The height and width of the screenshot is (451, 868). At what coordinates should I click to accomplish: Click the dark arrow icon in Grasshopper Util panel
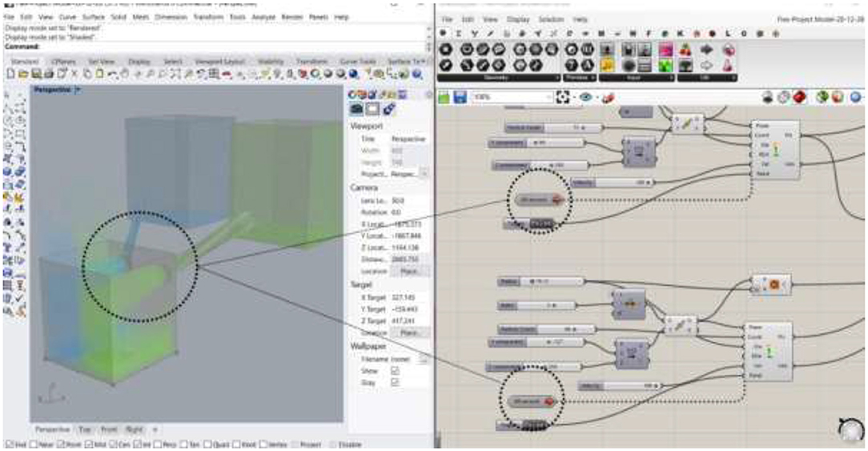707,50
